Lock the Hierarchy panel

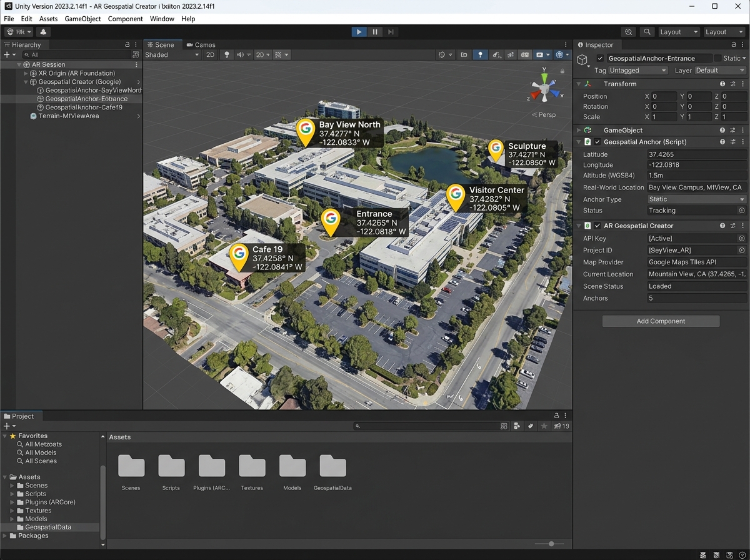click(x=127, y=45)
